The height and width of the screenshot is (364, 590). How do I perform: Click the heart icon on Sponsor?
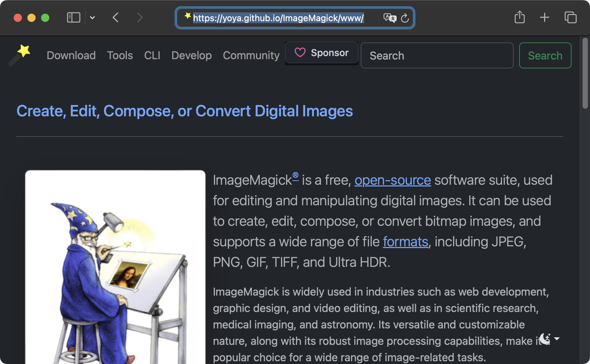(x=300, y=53)
